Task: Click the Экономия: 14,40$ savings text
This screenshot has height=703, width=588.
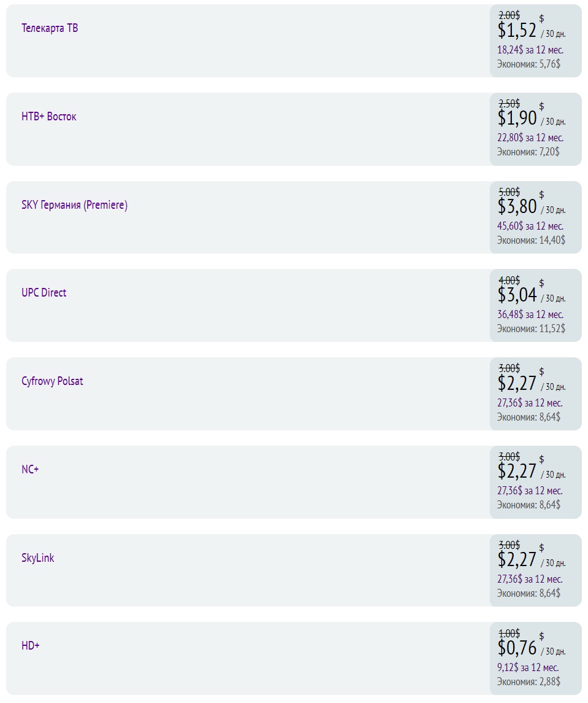Action: (531, 240)
